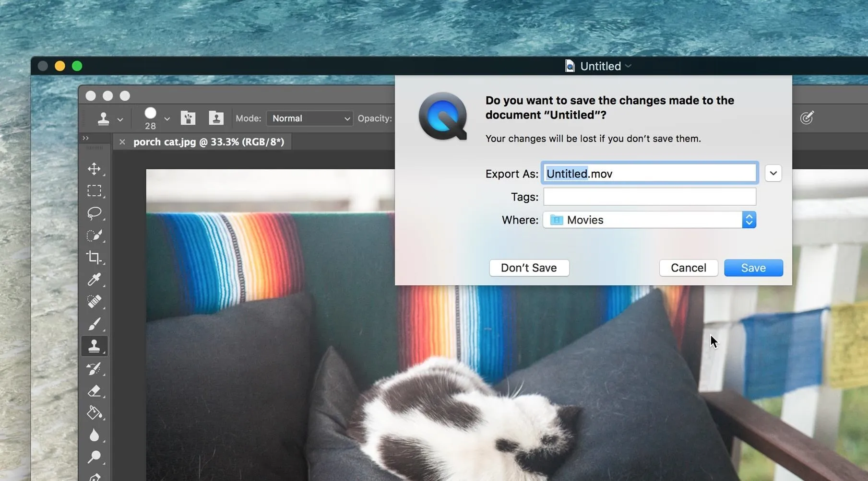Click the Opacity label in options bar
868x481 pixels.
tap(375, 118)
